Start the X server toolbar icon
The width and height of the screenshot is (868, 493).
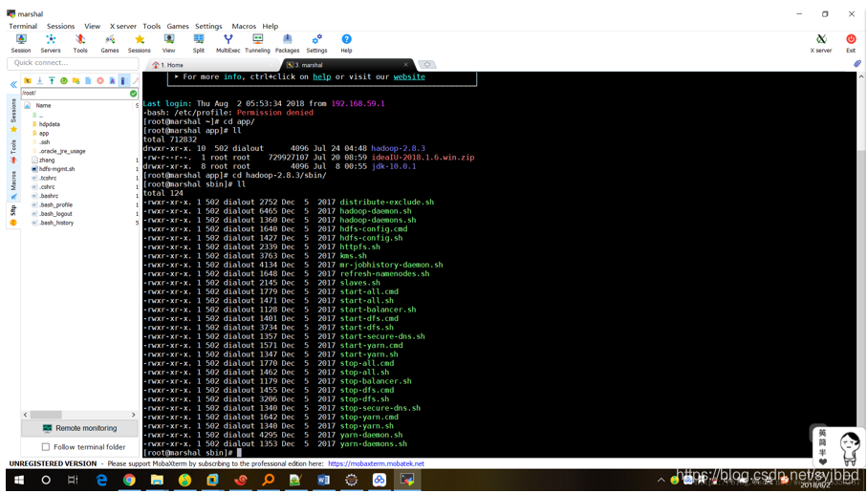point(821,43)
